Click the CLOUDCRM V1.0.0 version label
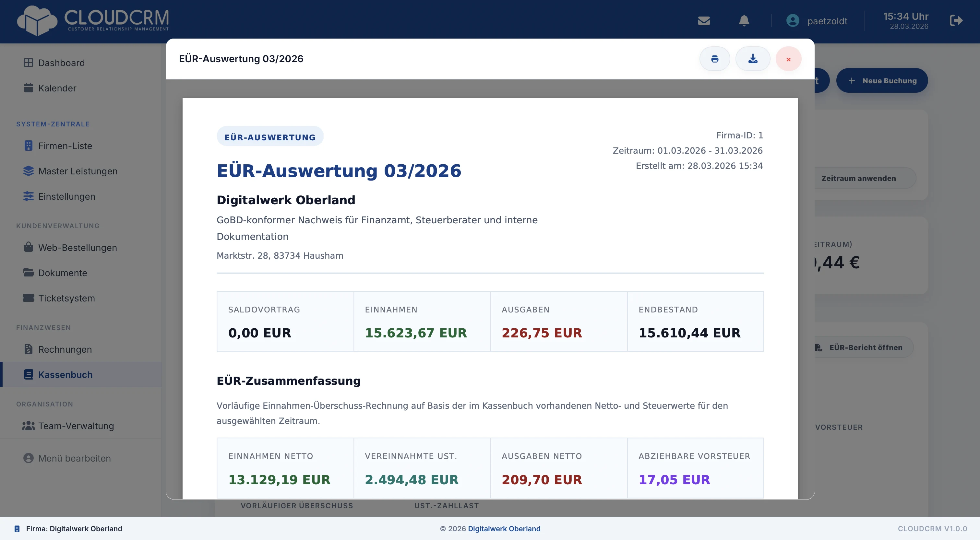Screen dimensions: 980x540 click(932, 529)
